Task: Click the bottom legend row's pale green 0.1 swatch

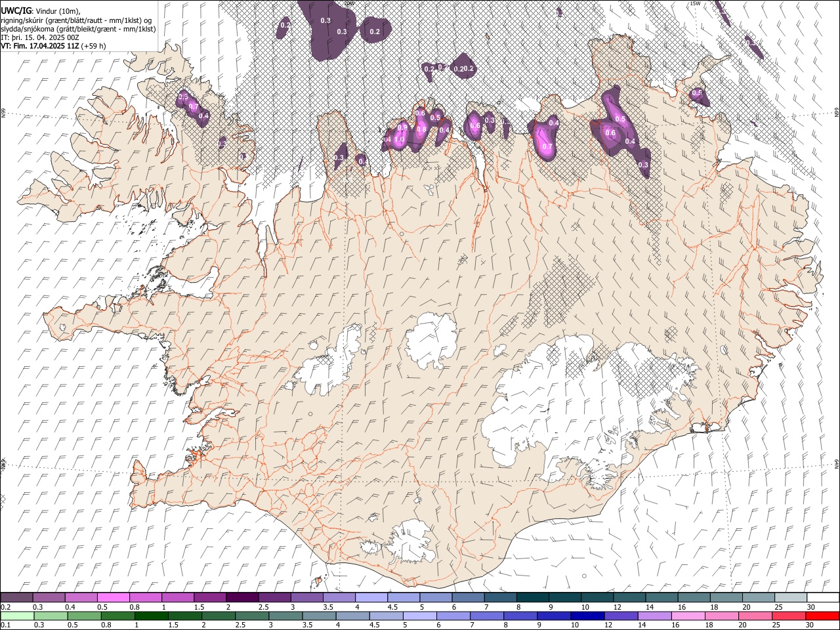Action: [x=17, y=616]
